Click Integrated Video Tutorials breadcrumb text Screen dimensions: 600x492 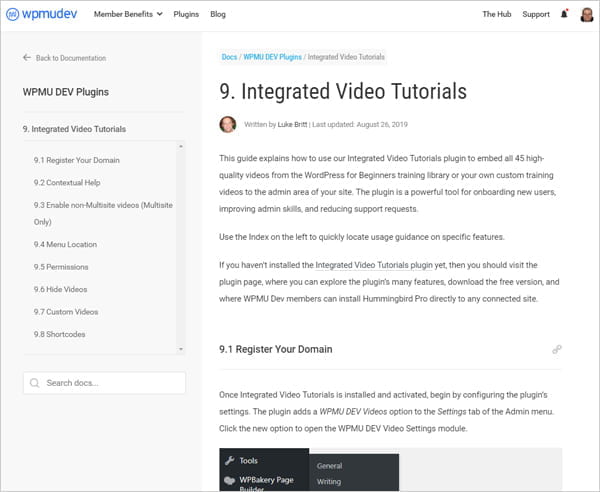(x=346, y=57)
